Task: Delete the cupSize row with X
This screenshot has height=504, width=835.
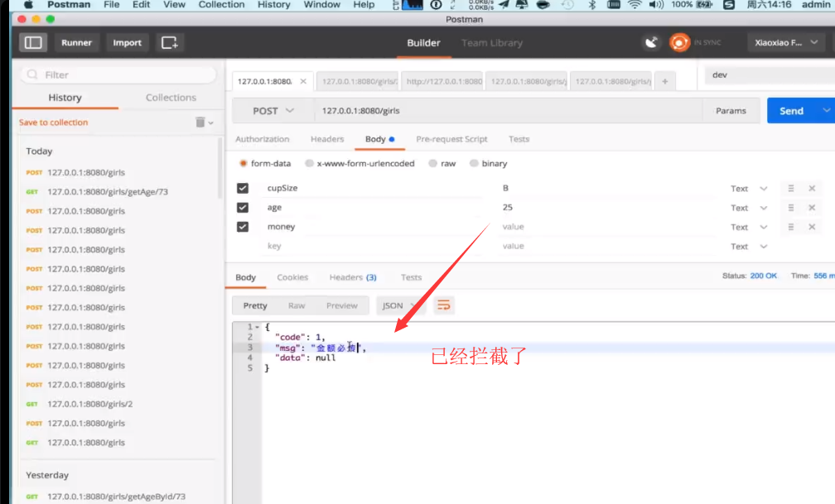Action: 812,189
